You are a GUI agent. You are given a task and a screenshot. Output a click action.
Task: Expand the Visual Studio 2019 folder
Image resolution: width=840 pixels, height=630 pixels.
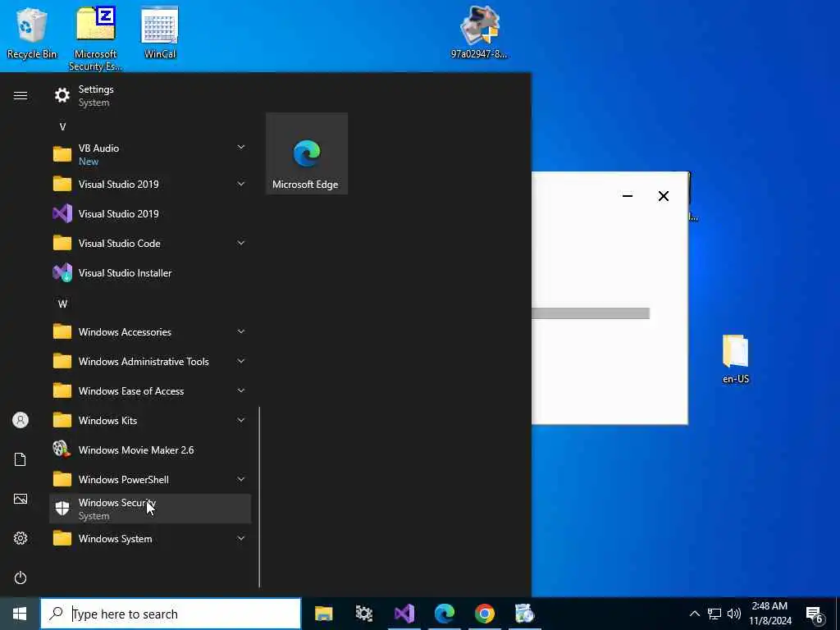click(150, 185)
